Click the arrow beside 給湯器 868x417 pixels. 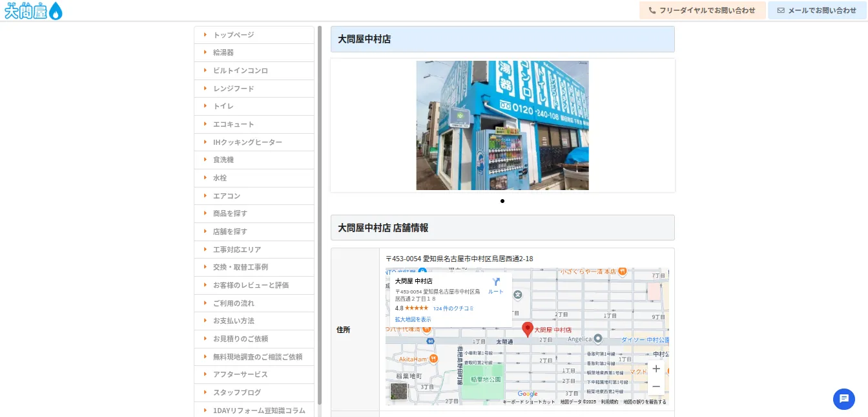(205, 52)
